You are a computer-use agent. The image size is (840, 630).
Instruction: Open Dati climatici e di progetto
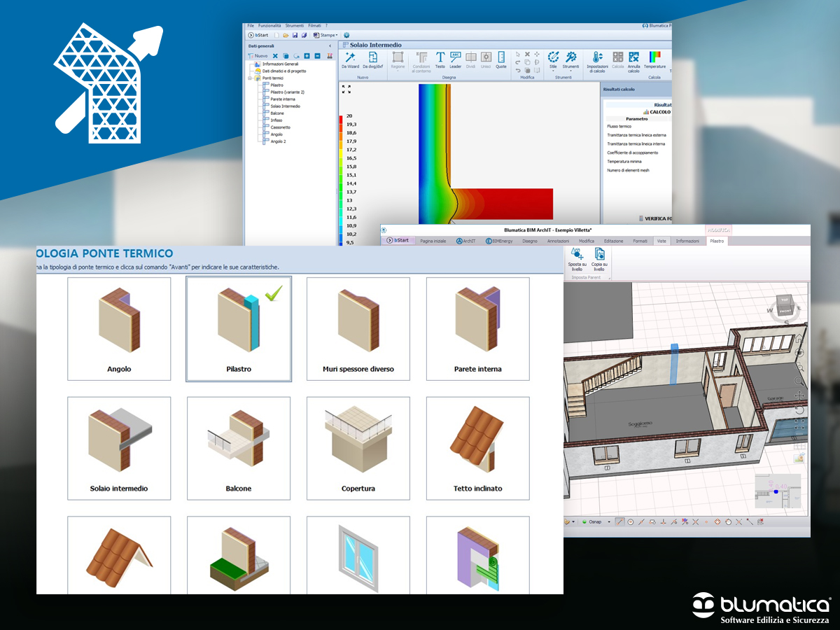[x=284, y=71]
